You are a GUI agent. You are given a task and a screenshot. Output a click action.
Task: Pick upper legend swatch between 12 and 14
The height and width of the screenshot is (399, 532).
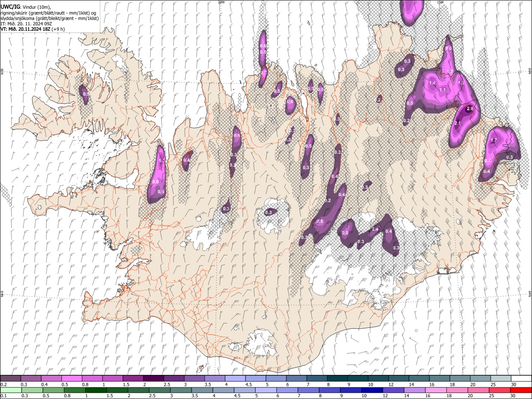pyautogui.click(x=399, y=379)
